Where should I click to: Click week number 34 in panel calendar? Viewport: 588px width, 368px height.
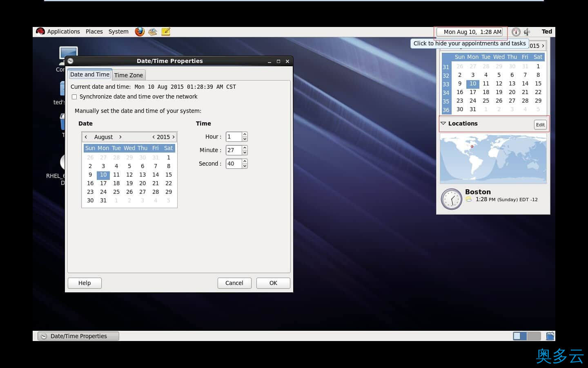click(446, 93)
